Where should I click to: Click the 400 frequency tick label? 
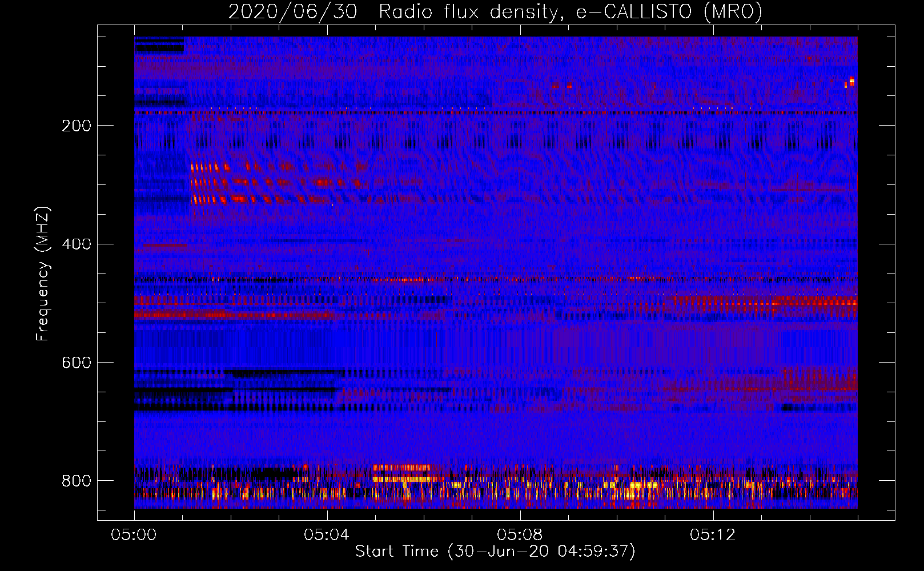pos(77,244)
